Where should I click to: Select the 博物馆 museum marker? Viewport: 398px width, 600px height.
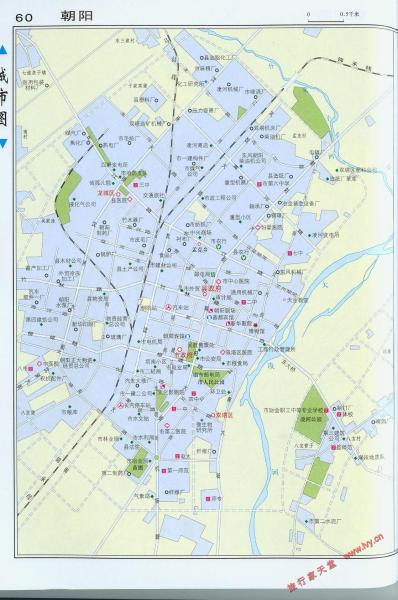(256, 326)
